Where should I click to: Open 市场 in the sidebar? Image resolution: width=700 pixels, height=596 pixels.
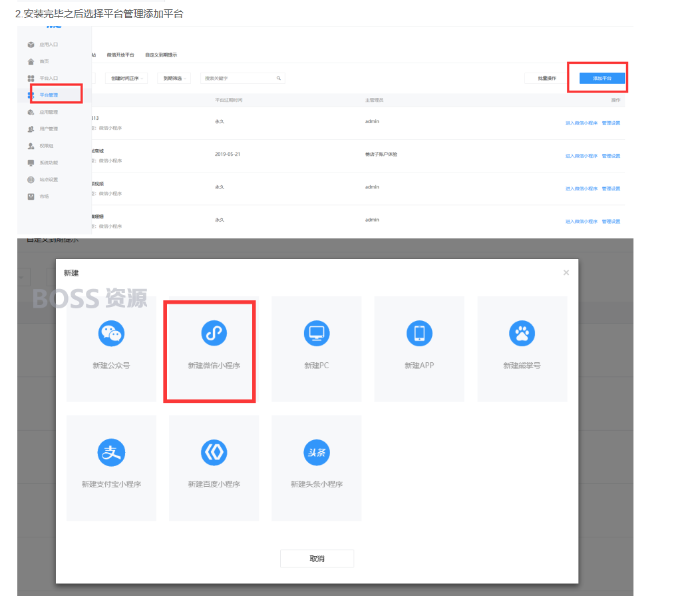click(x=39, y=196)
